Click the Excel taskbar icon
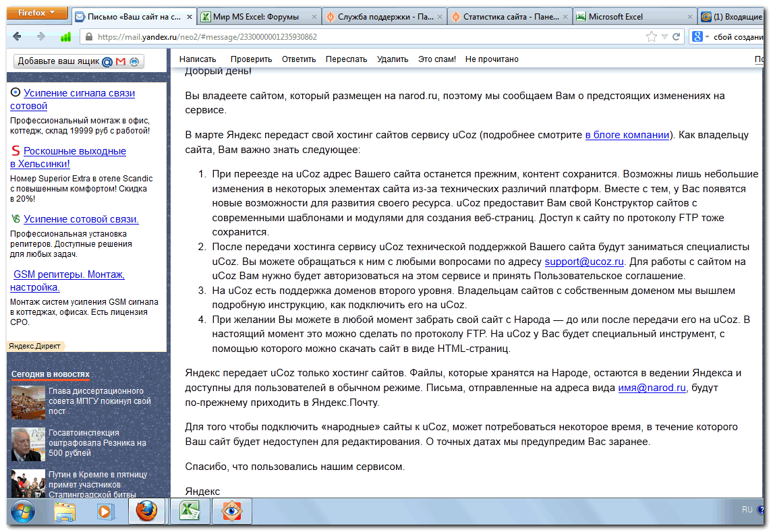The height and width of the screenshot is (532, 771). 190,511
